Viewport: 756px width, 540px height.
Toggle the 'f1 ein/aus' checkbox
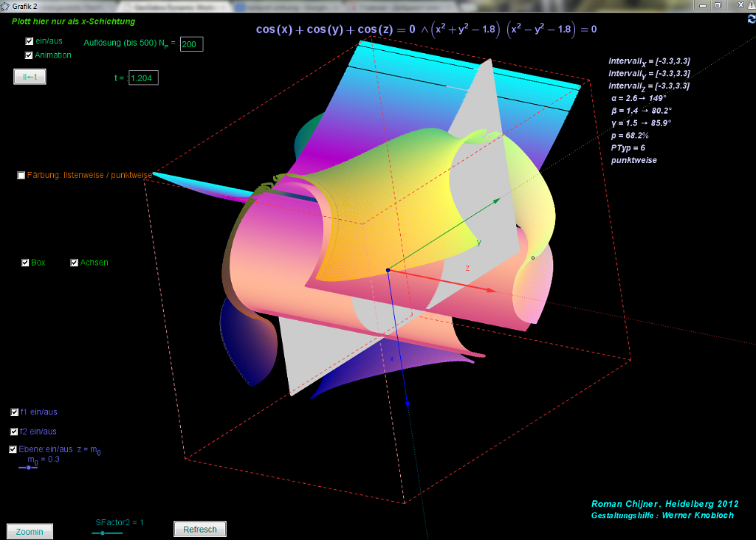click(15, 412)
